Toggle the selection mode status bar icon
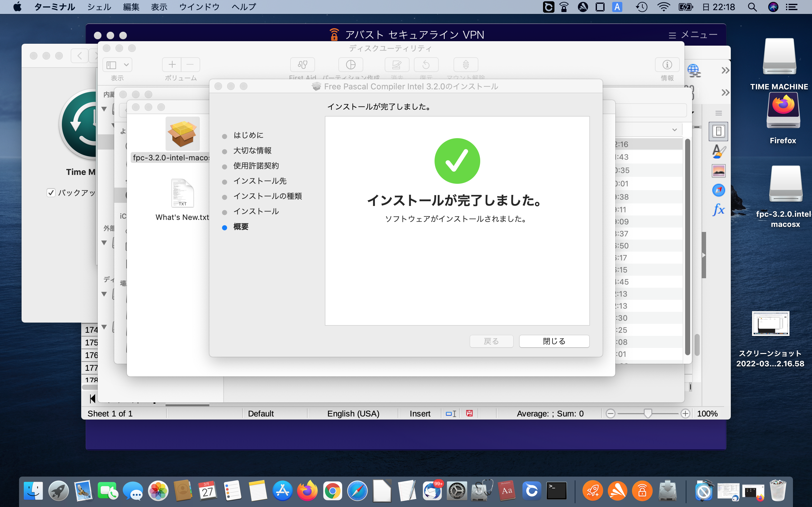This screenshot has width=812, height=507. [x=451, y=414]
